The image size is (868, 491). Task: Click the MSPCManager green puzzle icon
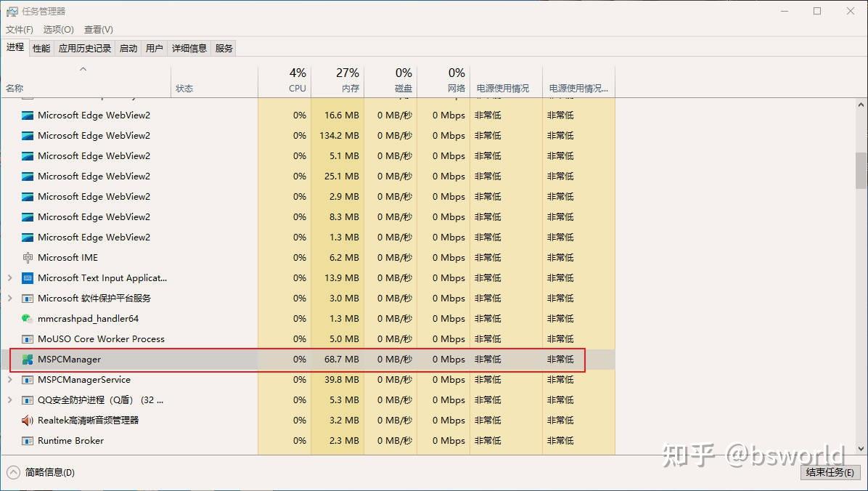tap(27, 359)
